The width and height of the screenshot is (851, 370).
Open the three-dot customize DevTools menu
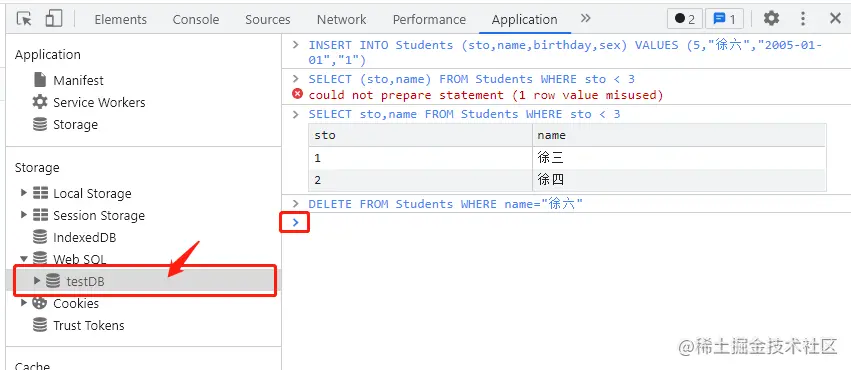click(803, 19)
